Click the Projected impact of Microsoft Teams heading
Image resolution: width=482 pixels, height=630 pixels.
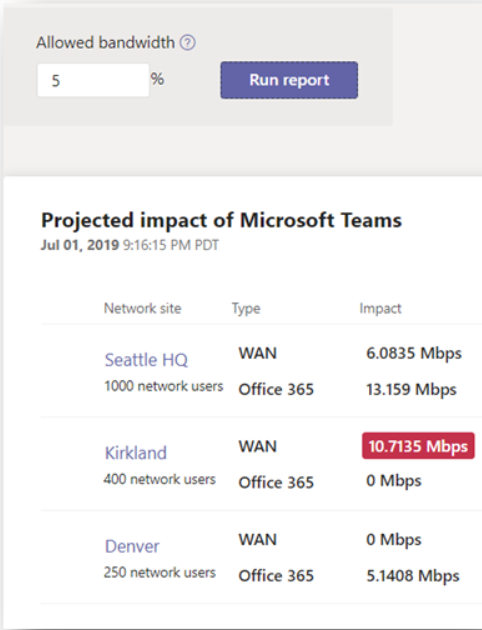tap(221, 221)
